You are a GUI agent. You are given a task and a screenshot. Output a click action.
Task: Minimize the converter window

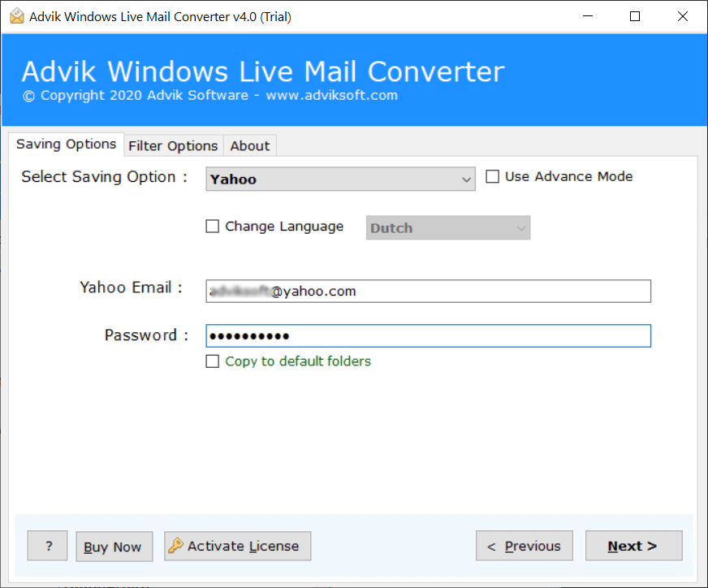click(588, 16)
